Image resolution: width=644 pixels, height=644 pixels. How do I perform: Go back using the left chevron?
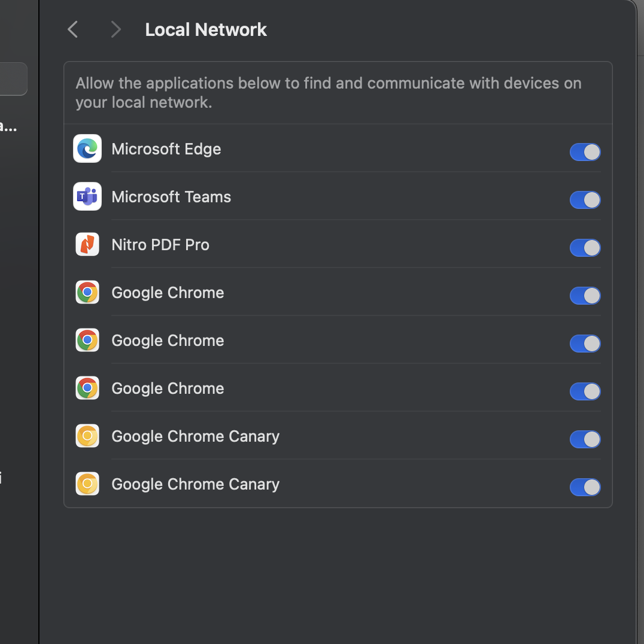coord(72,29)
